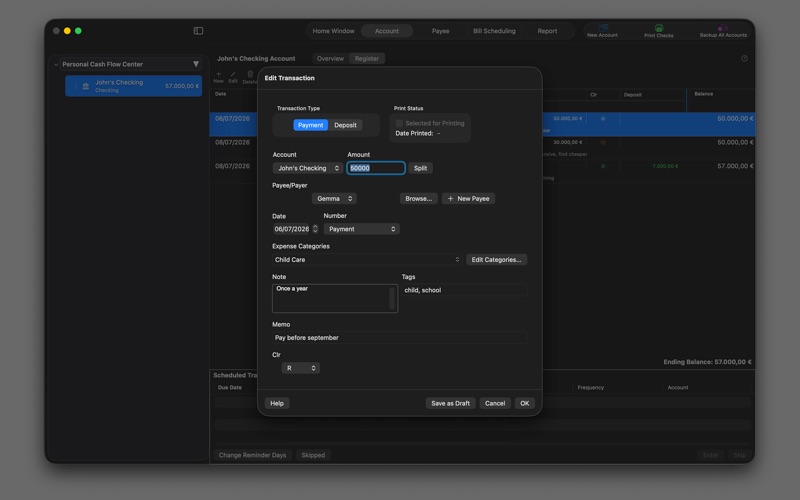
Task: Click the Note field scrollbar
Action: (x=392, y=298)
